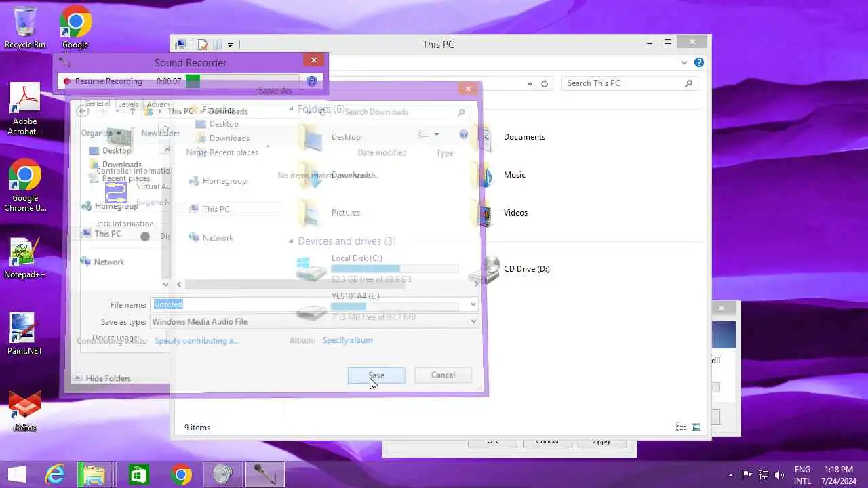Click the Save button
Viewport: 868px width, 488px height.
[376, 375]
